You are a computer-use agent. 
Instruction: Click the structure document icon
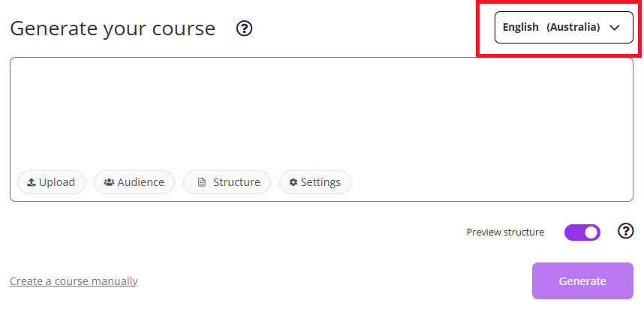(x=201, y=182)
